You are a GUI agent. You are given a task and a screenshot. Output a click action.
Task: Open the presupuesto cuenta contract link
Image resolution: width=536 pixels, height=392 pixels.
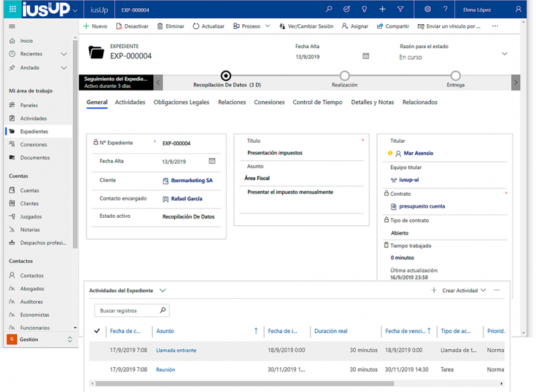pos(422,206)
